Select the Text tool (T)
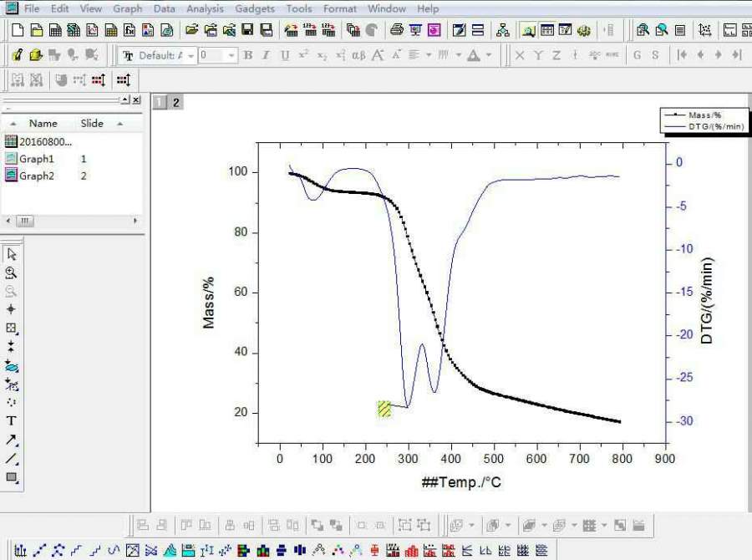Image resolution: width=752 pixels, height=560 pixels. (11, 421)
